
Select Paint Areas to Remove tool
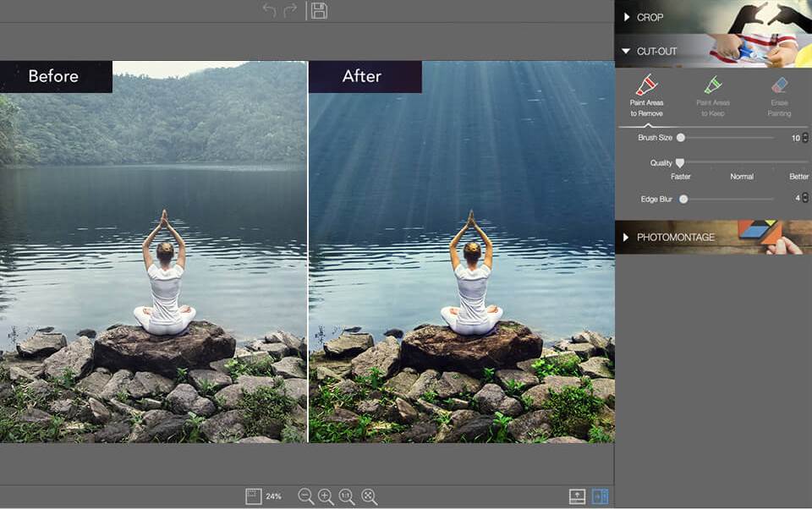pyautogui.click(x=646, y=96)
